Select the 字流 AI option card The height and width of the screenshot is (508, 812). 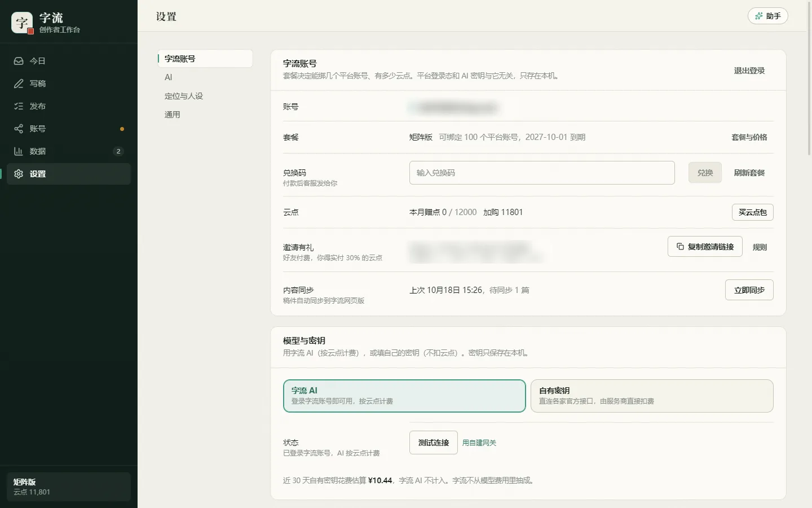click(404, 396)
